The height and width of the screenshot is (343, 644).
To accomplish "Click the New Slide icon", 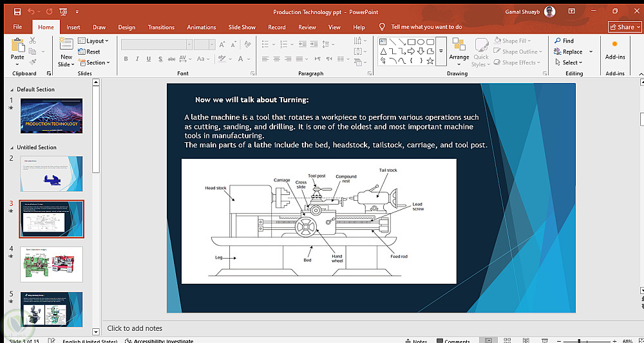I will [x=66, y=44].
